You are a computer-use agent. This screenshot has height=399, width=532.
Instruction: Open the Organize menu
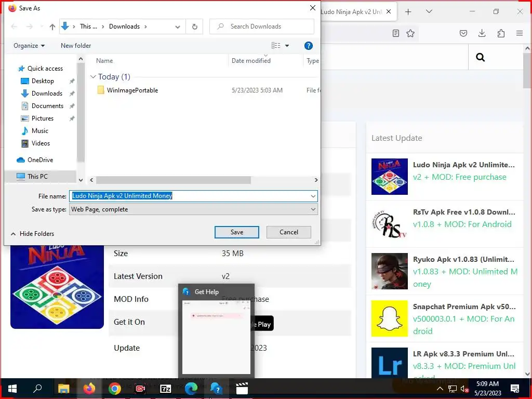pyautogui.click(x=29, y=46)
